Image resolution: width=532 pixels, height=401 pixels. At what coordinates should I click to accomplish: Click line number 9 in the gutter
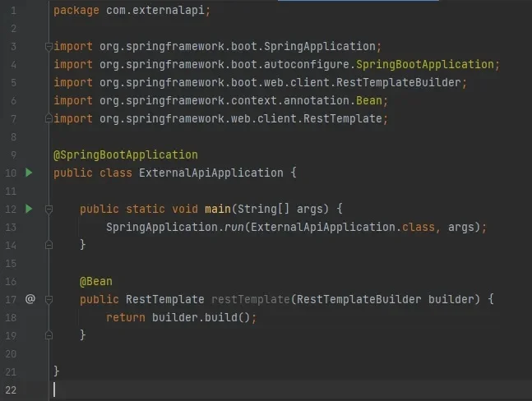point(14,155)
